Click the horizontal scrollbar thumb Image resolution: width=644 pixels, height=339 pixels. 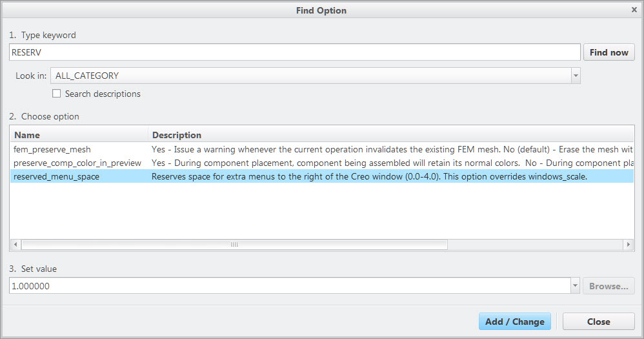click(234, 245)
